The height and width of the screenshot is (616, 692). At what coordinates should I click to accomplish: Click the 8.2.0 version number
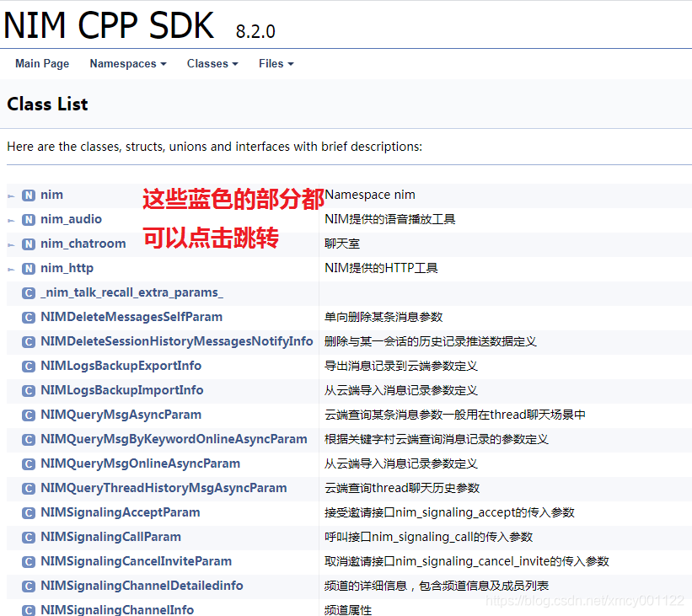coord(255,31)
